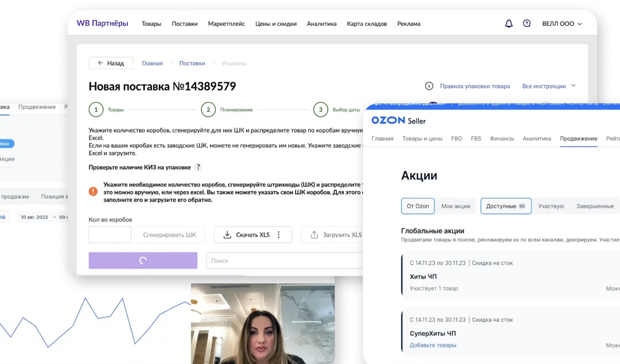The width and height of the screenshot is (620, 364).
Task: Click the OZON Seller logo
Action: [399, 121]
